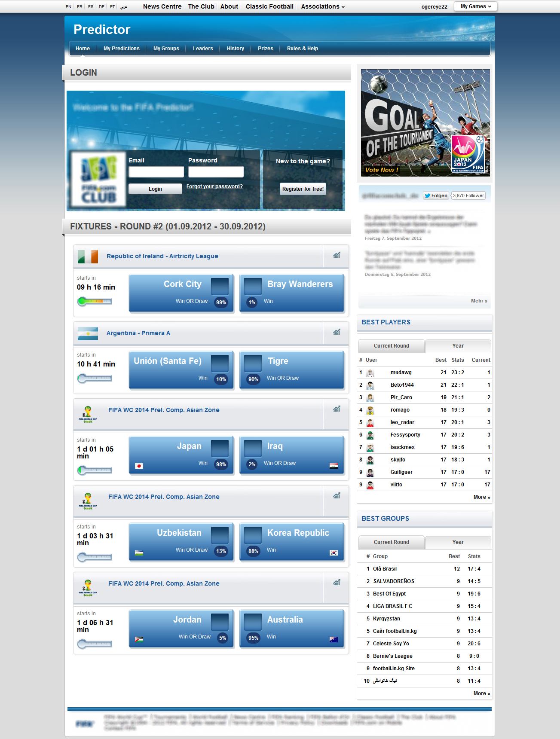The width and height of the screenshot is (560, 739).
Task: Open the My Groups tab
Action: pos(166,49)
